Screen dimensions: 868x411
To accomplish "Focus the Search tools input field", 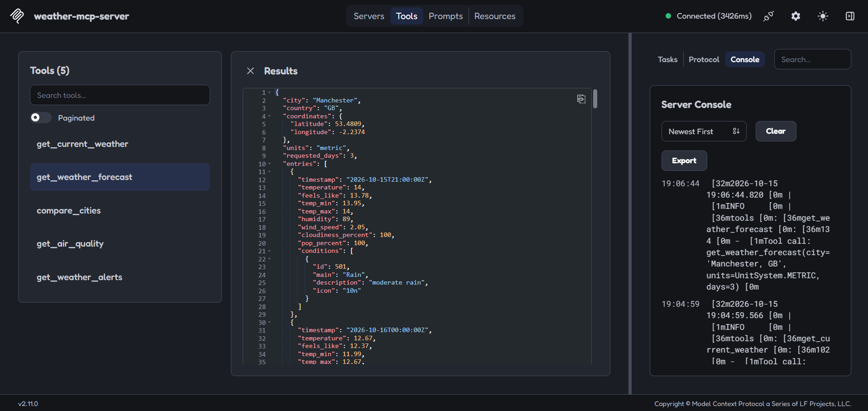I will click(120, 95).
